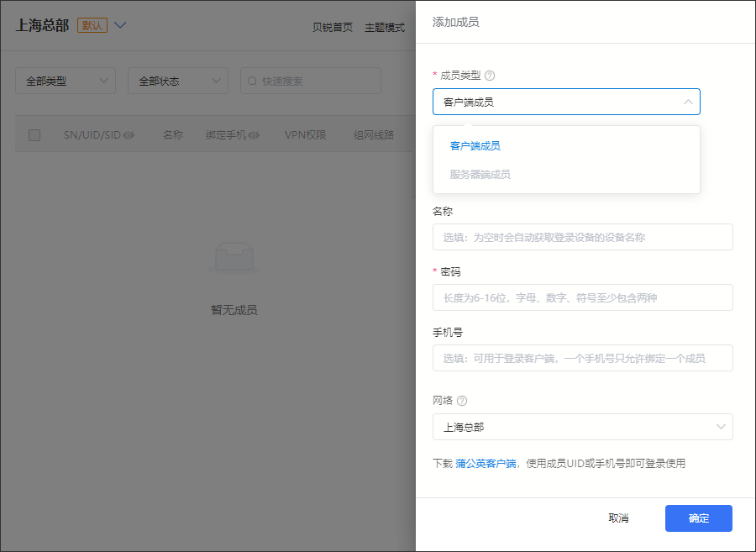
Task: Click the search magnifier icon
Action: [251, 81]
